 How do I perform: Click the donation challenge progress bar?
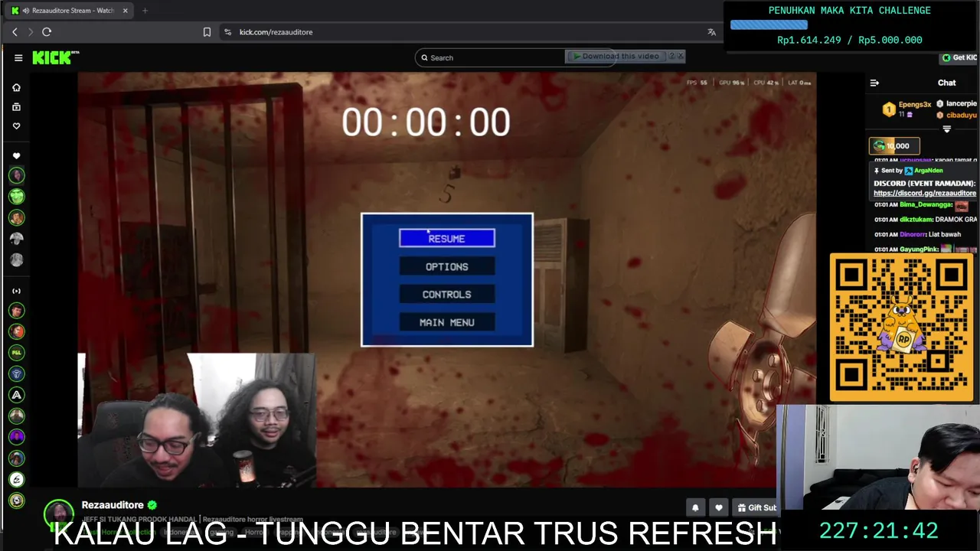(849, 25)
